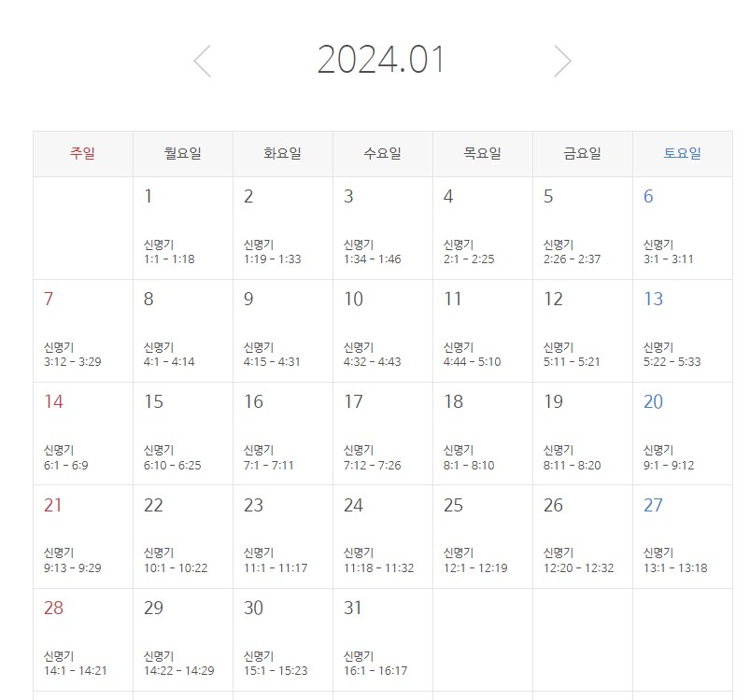The width and height of the screenshot is (750, 700).
Task: Open the reading 신명기 16:1 - 16:17
Action: pos(375,664)
